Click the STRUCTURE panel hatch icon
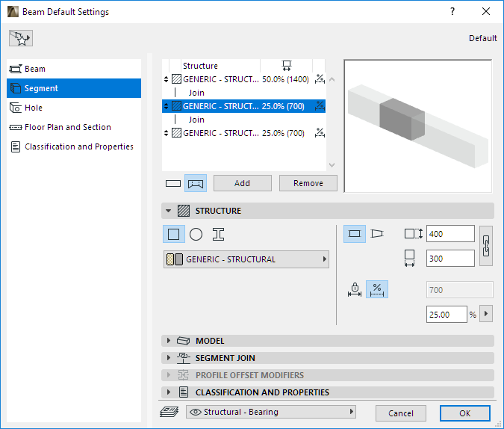The height and width of the screenshot is (429, 504). click(x=184, y=211)
